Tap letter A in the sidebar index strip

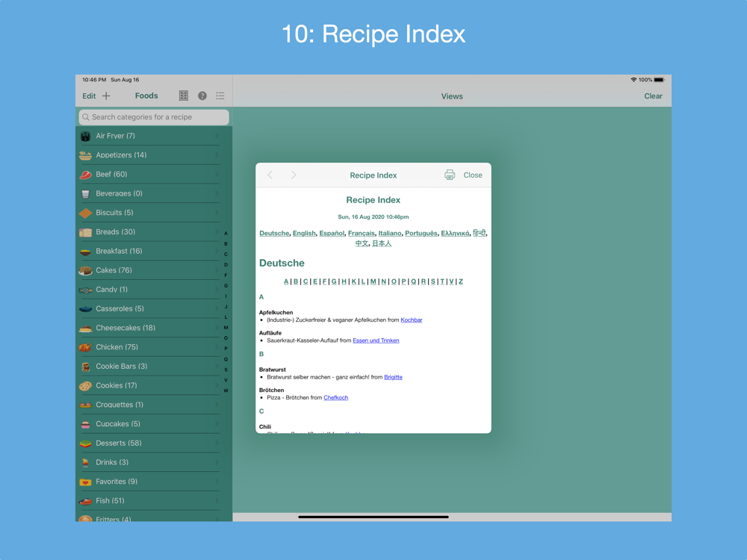(226, 233)
